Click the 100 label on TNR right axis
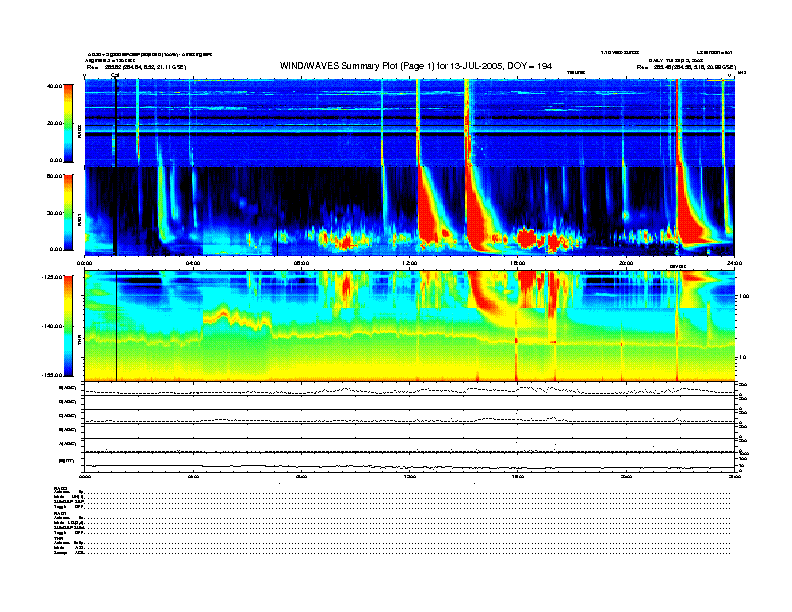The image size is (792, 612). (x=743, y=296)
